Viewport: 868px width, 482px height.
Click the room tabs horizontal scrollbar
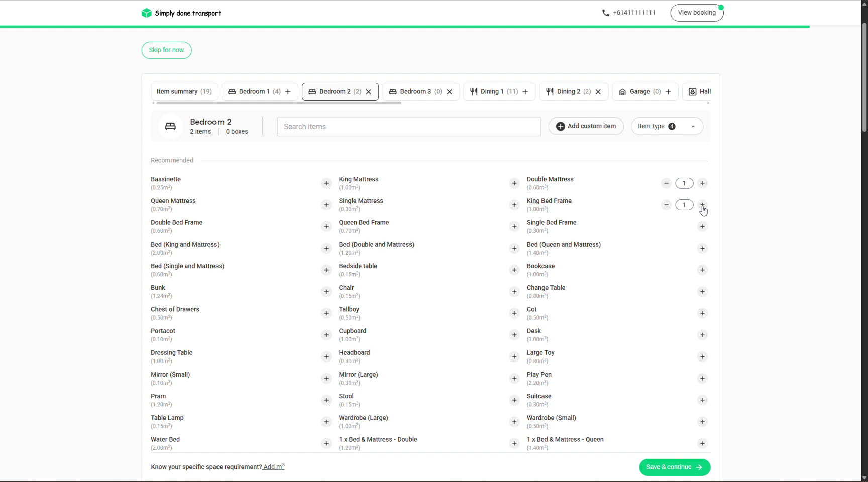[279, 103]
